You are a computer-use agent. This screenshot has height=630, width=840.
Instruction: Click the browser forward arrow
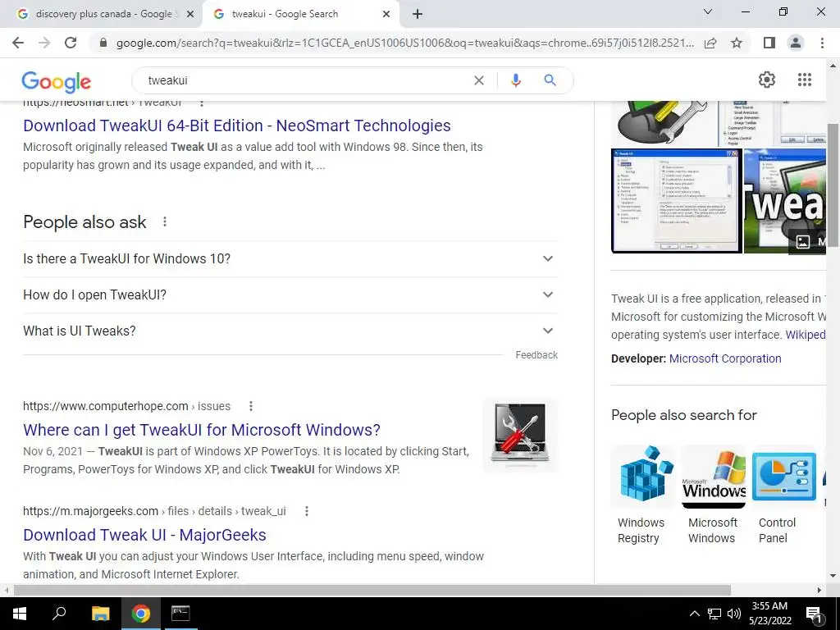point(44,43)
